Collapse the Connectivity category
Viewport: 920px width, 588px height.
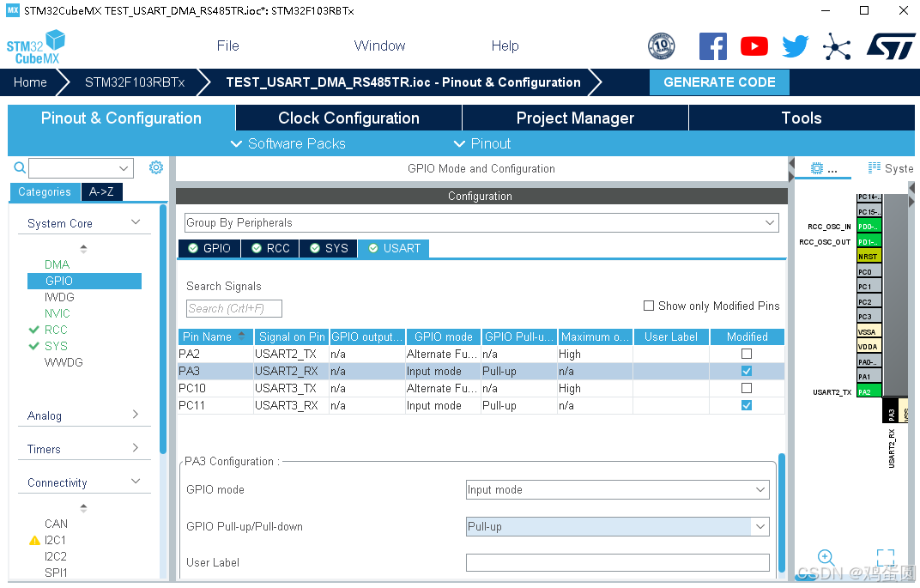136,482
